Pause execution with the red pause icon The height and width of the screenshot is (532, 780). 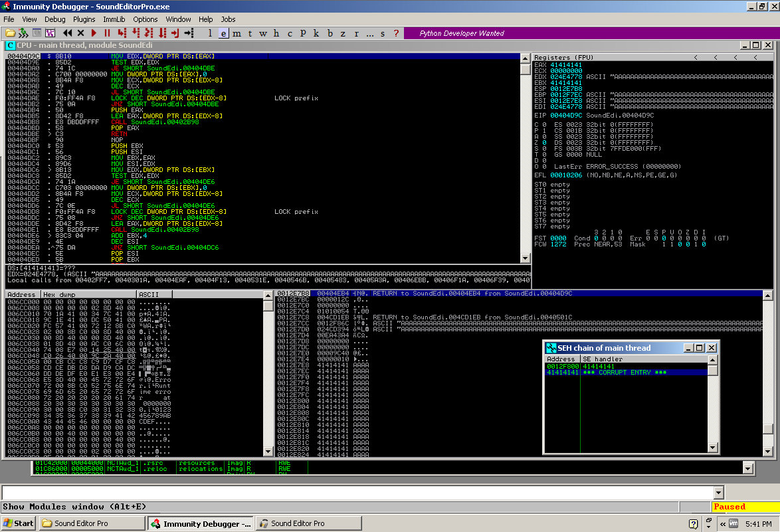point(108,33)
